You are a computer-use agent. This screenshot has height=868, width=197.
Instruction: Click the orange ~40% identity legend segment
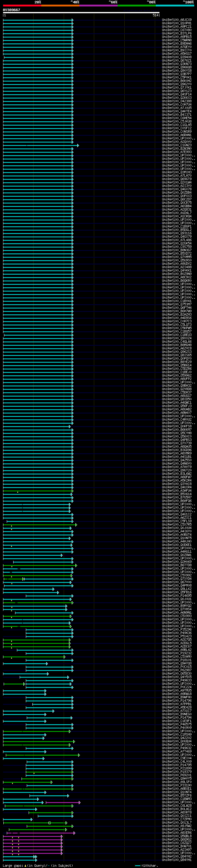coord(60,6)
